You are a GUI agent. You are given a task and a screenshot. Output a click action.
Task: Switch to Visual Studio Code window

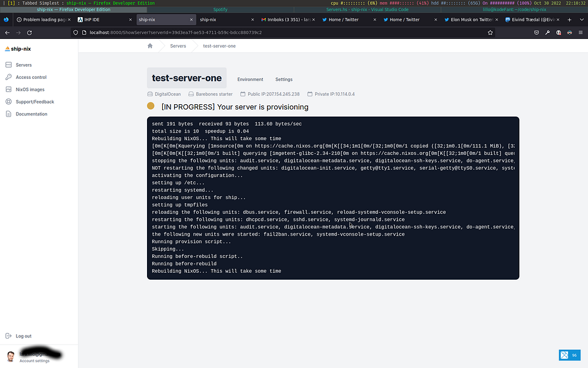click(367, 10)
